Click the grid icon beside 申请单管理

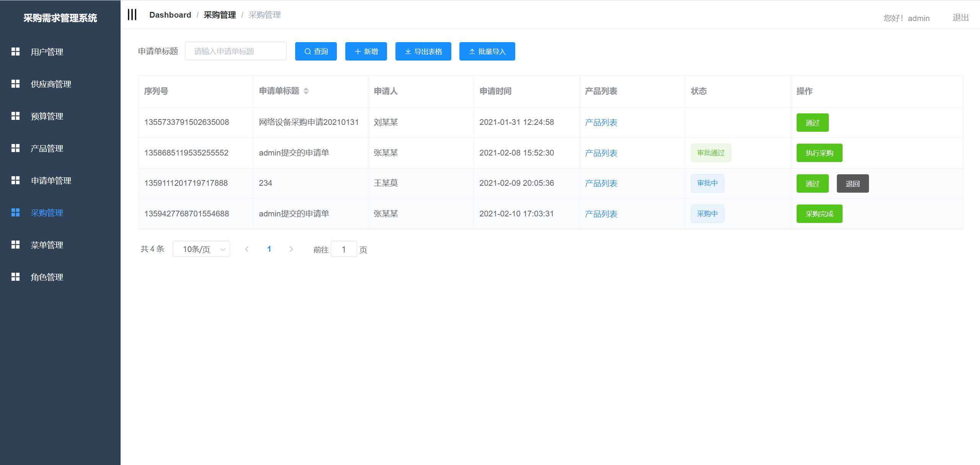click(x=15, y=180)
